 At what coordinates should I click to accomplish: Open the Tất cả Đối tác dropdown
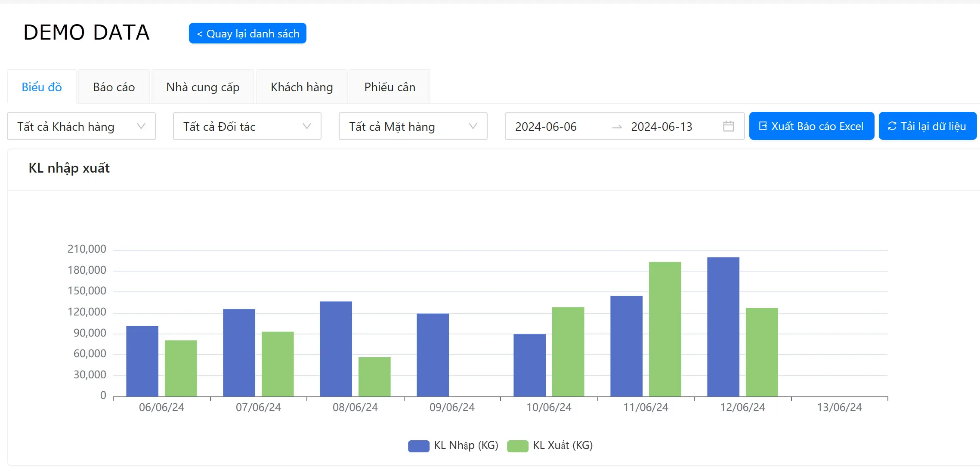coord(247,126)
